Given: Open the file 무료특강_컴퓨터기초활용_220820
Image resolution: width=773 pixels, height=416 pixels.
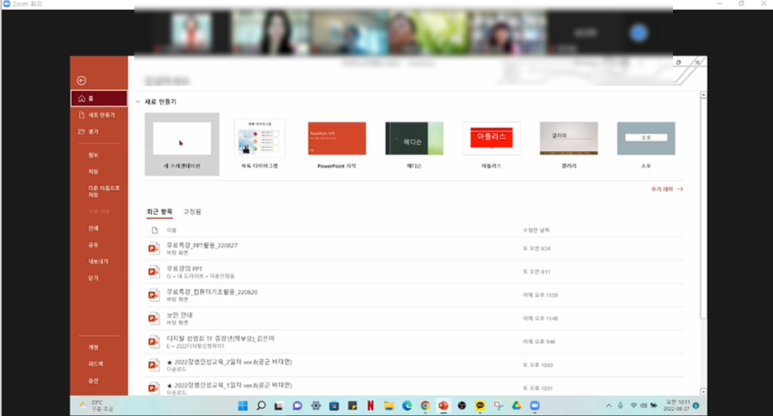Looking at the screenshot, I should point(414,295).
